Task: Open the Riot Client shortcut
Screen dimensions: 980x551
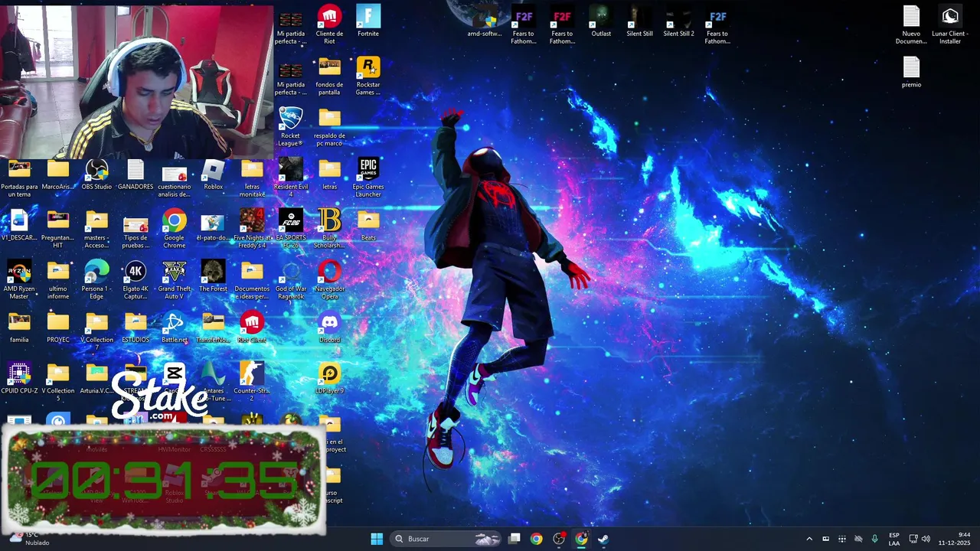Action: 252,328
